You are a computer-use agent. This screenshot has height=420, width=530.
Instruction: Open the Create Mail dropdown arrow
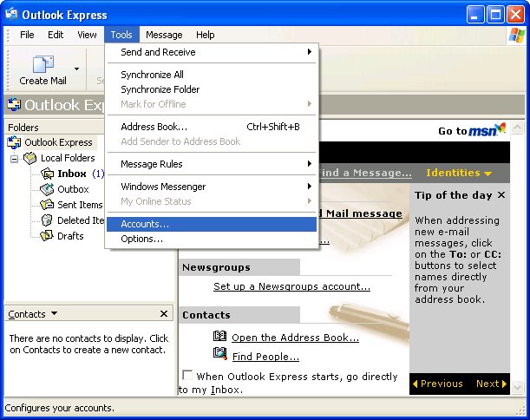[x=76, y=69]
